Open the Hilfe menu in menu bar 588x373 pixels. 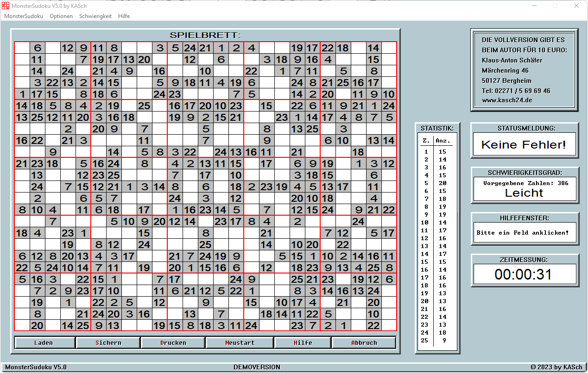[x=124, y=16]
